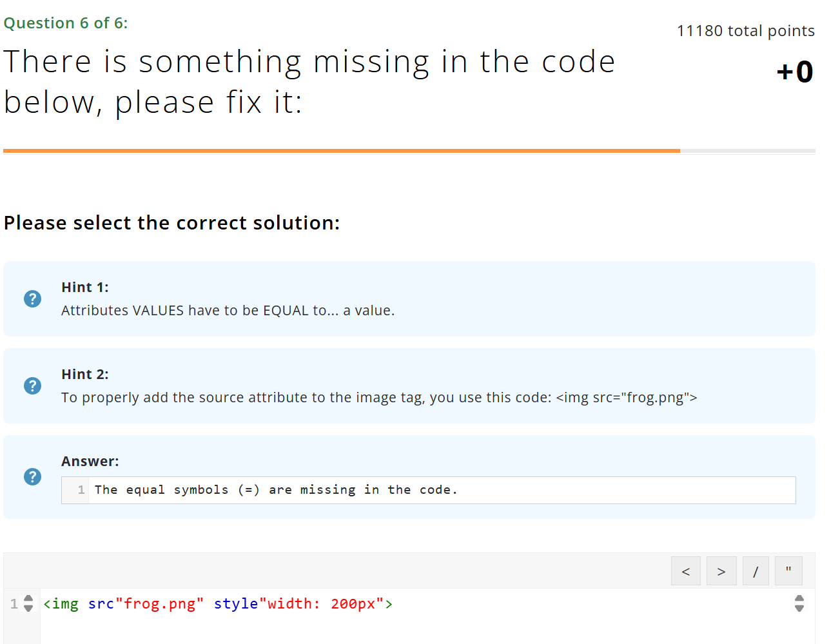Click the "Question 6 of 6" label
Screen dimensions: 840x644
click(66, 23)
